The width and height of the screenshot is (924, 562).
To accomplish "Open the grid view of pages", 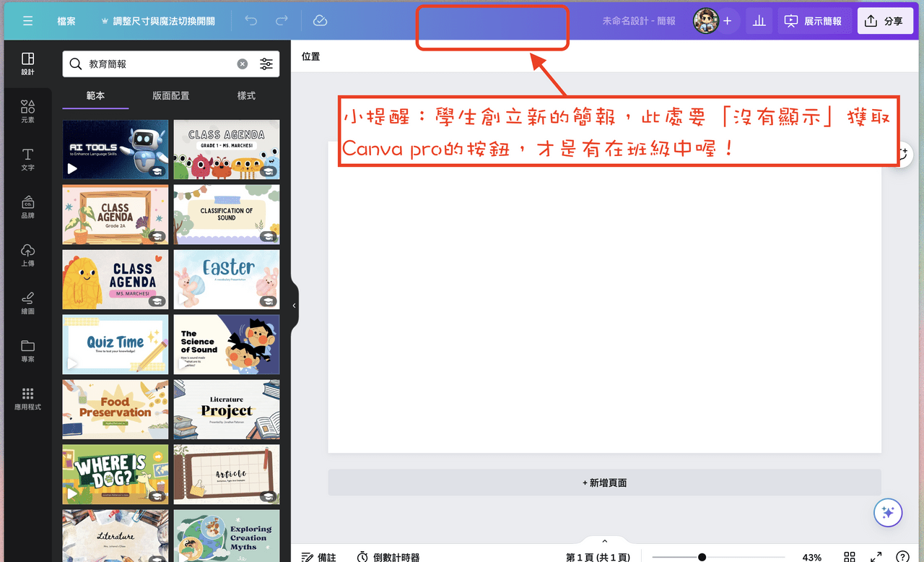I will point(849,557).
